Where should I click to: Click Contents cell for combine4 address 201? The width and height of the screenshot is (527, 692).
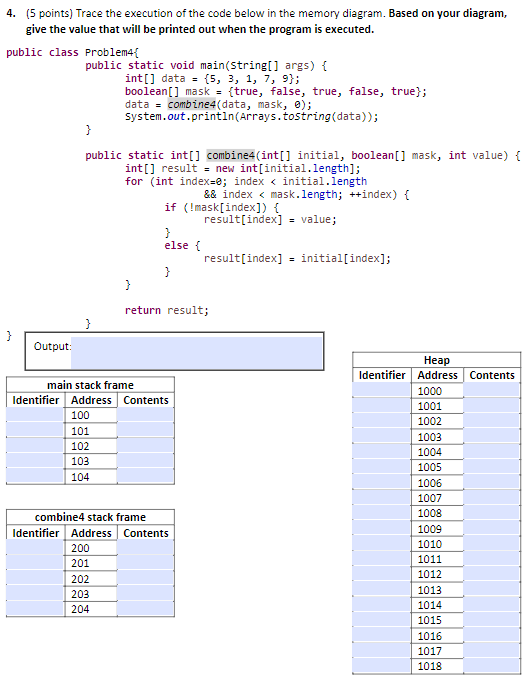click(x=146, y=563)
